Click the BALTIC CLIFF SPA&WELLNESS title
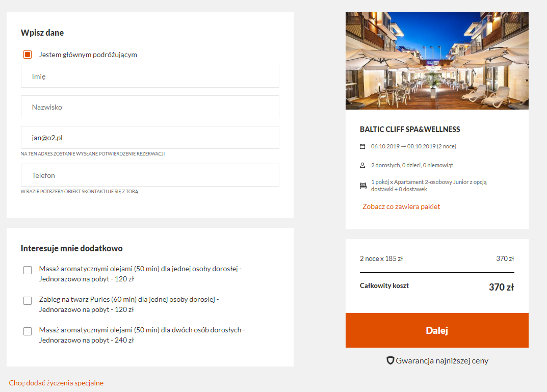 (410, 129)
